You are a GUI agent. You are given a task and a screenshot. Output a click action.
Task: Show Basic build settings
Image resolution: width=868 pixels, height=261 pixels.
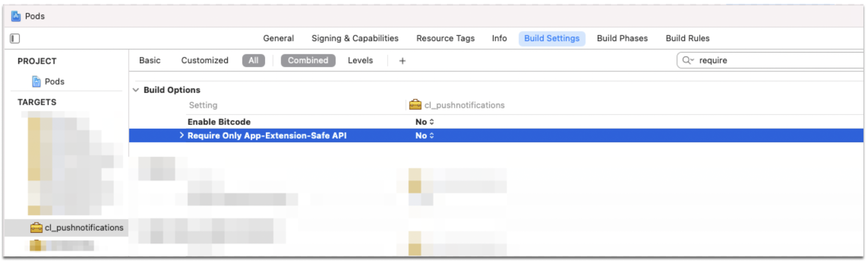point(150,61)
